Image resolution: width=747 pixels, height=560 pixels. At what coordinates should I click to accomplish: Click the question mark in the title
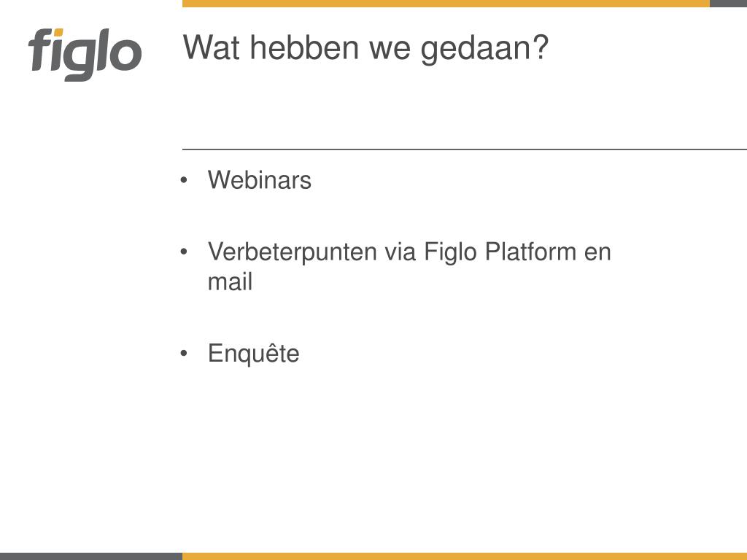542,47
